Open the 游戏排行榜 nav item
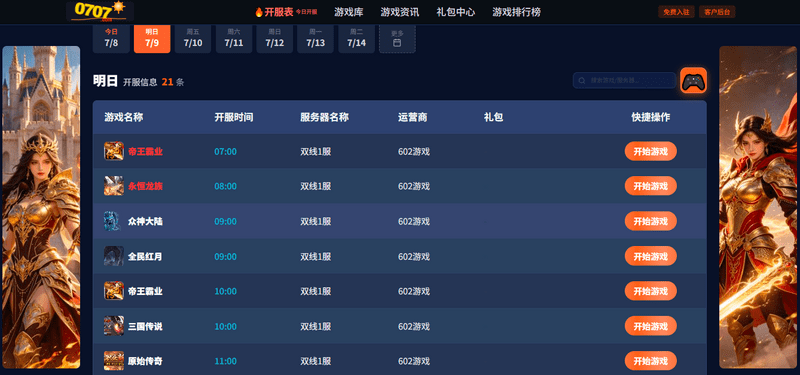 (516, 12)
